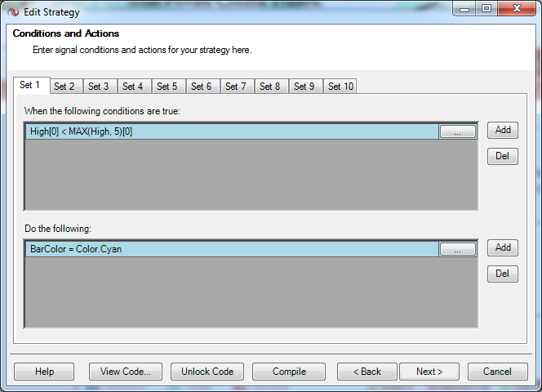Go back with the < Back button
542x392 pixels.
[367, 372]
